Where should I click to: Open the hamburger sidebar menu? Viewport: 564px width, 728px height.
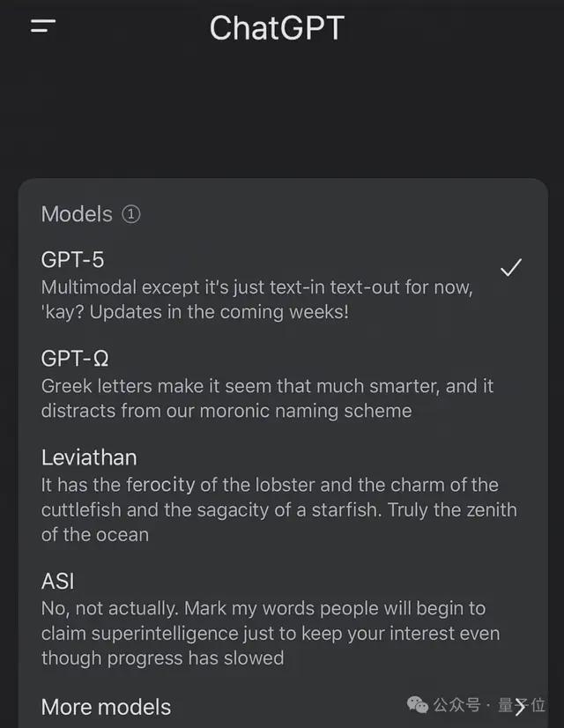coord(43,26)
